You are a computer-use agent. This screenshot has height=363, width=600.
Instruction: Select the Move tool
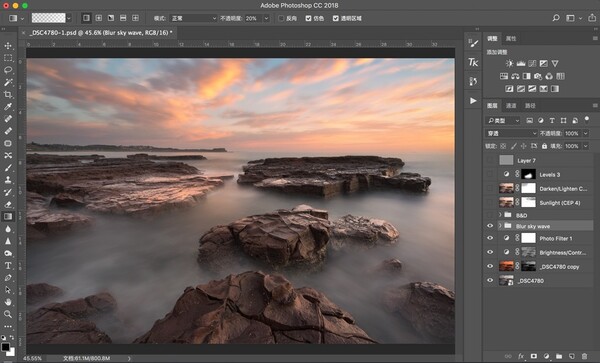(x=8, y=46)
